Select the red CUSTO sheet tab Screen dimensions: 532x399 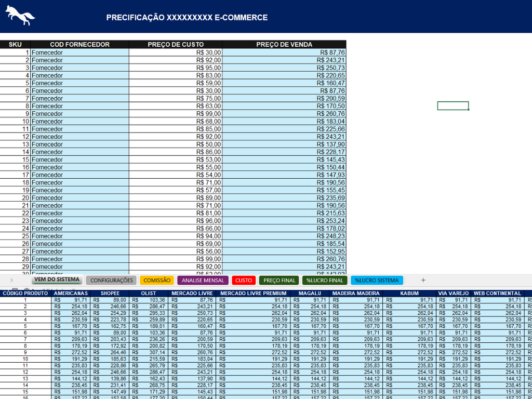(x=243, y=281)
